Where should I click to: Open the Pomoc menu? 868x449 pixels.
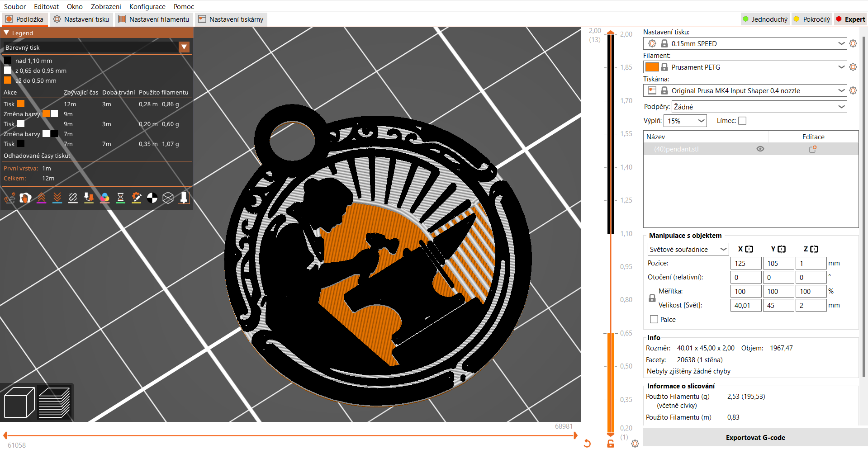coord(184,6)
